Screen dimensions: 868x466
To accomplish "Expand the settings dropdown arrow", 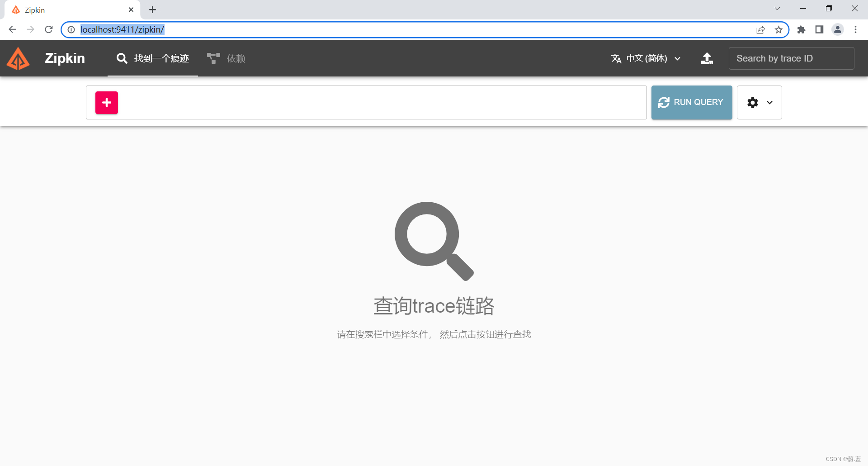I will coord(769,103).
